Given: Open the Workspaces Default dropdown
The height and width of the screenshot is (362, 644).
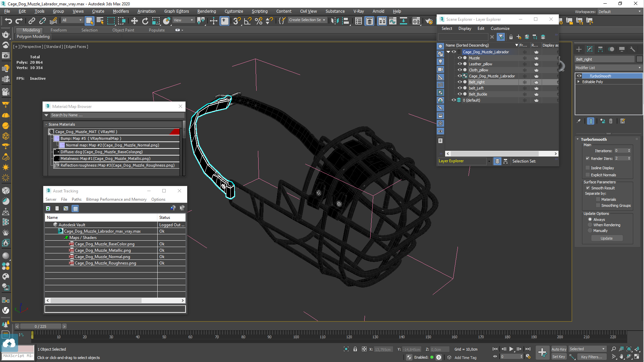Looking at the screenshot, I should (x=620, y=12).
